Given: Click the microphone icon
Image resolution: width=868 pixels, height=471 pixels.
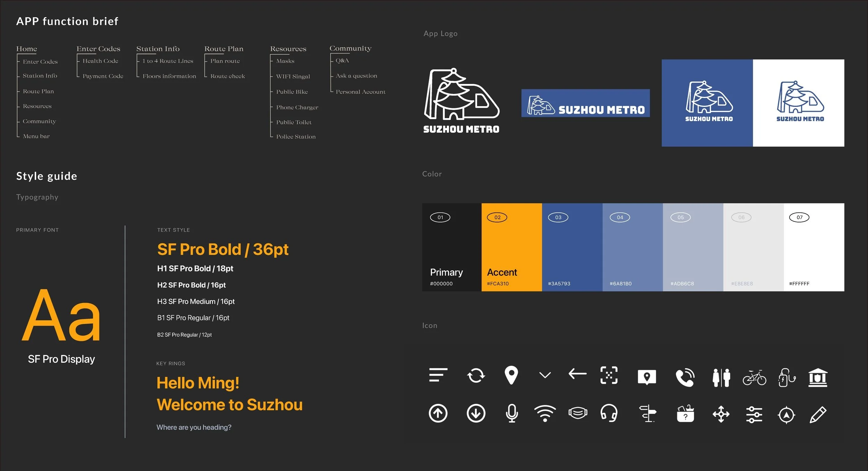Looking at the screenshot, I should coord(511,413).
